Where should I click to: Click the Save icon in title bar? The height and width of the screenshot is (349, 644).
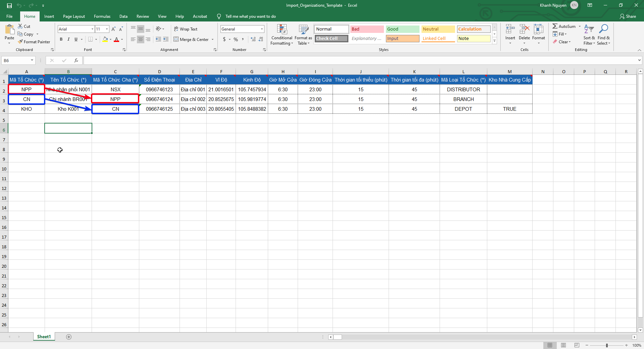tap(9, 5)
